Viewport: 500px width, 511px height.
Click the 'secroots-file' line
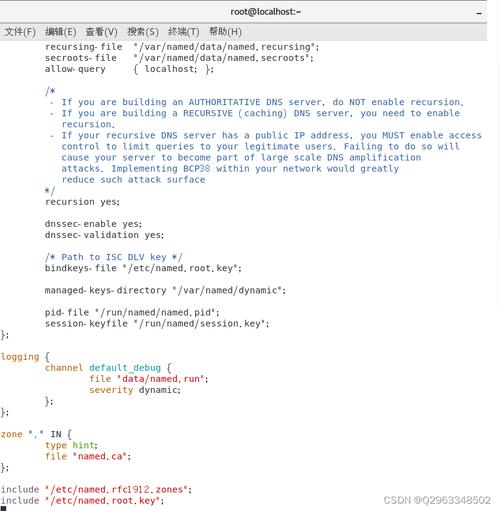coord(179,58)
